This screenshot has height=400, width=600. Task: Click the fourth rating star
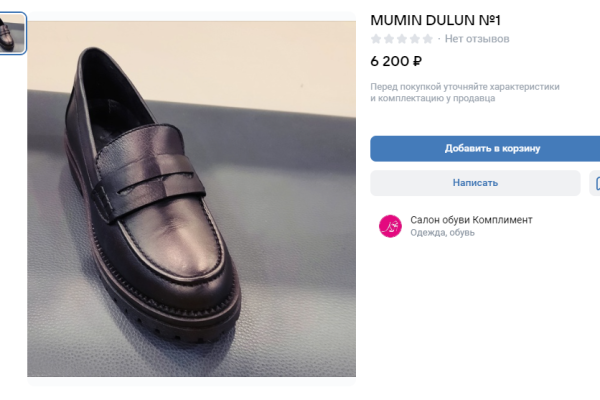[x=415, y=39]
